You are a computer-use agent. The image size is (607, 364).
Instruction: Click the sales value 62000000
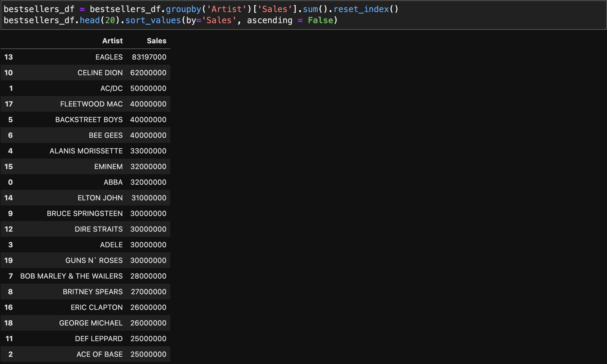(x=148, y=72)
